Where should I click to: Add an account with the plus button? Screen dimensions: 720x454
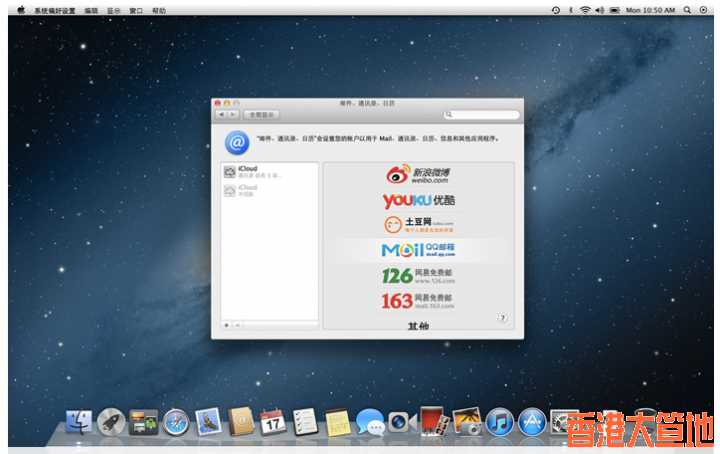coord(226,325)
